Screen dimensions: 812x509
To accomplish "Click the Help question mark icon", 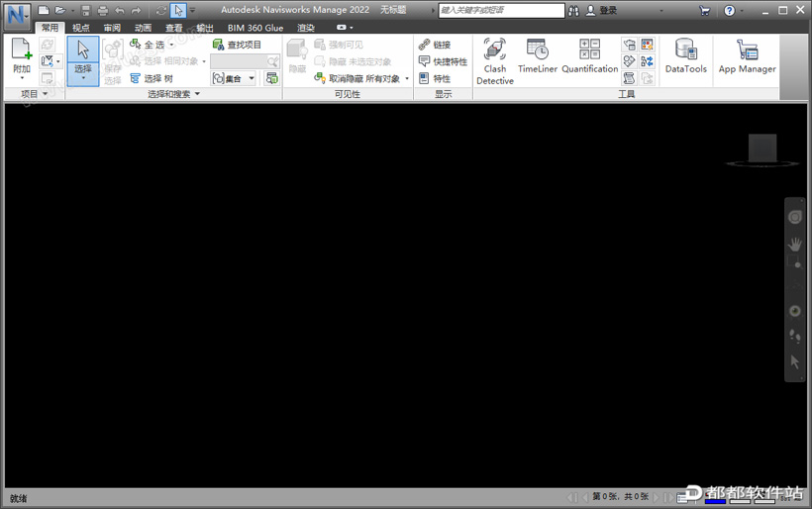I will (x=729, y=10).
